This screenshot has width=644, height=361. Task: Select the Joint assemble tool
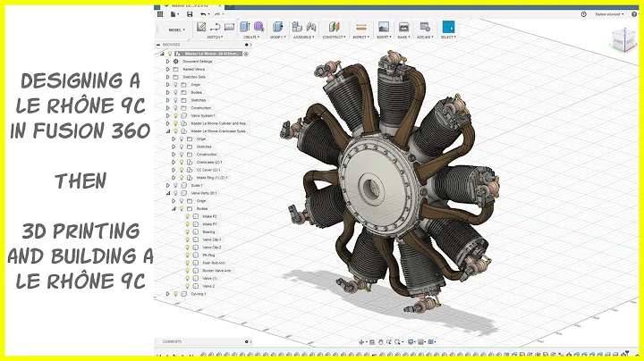coord(311,27)
